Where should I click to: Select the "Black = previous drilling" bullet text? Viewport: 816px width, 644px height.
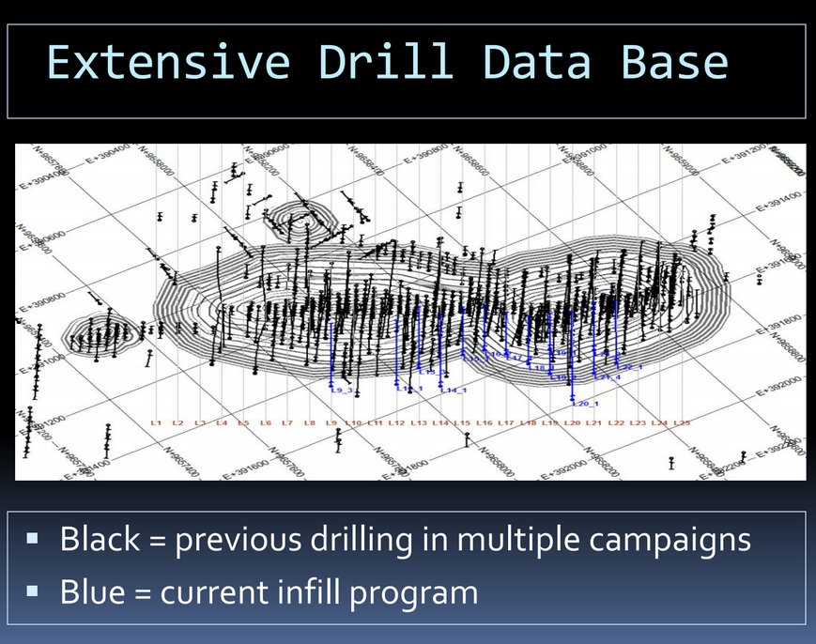[x=405, y=539]
